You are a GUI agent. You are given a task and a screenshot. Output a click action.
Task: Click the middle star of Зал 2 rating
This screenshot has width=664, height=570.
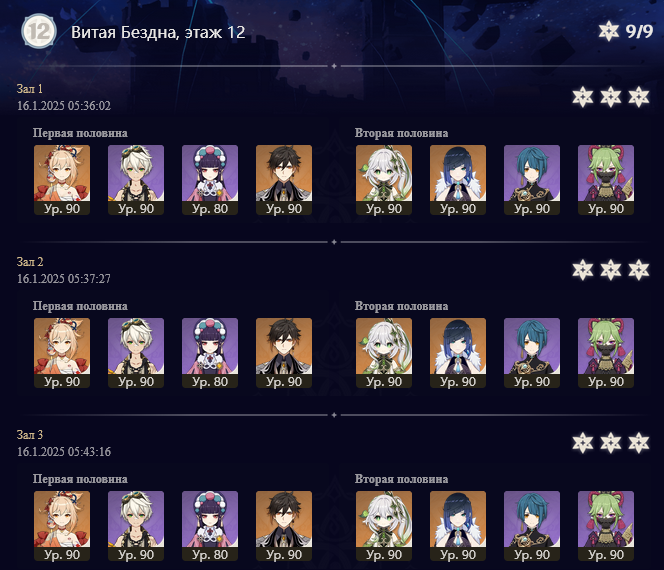[x=611, y=270]
